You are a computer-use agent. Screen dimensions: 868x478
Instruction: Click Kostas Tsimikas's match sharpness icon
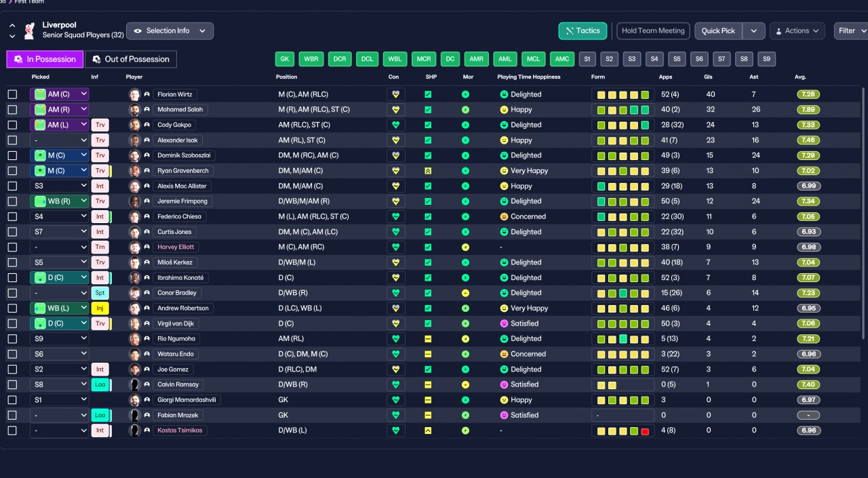tap(428, 431)
